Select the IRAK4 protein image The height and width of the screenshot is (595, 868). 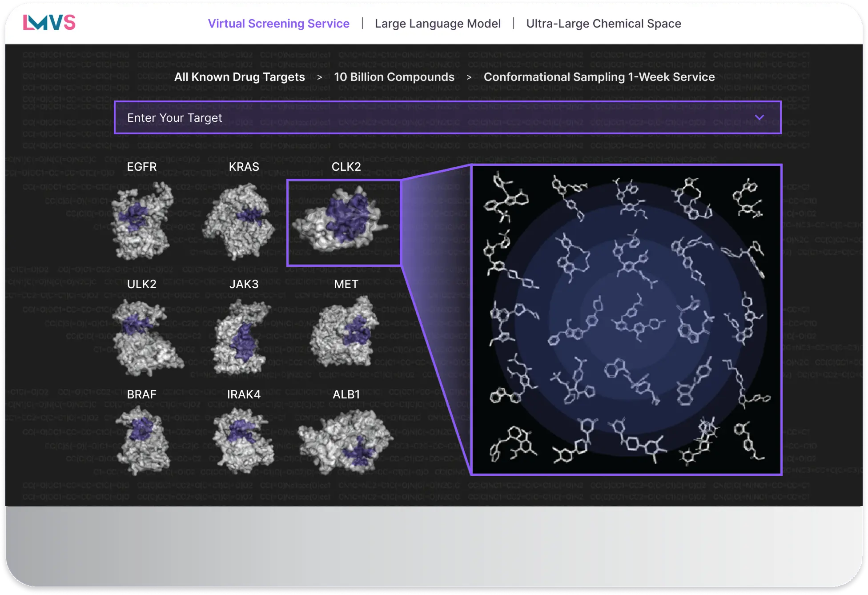243,440
